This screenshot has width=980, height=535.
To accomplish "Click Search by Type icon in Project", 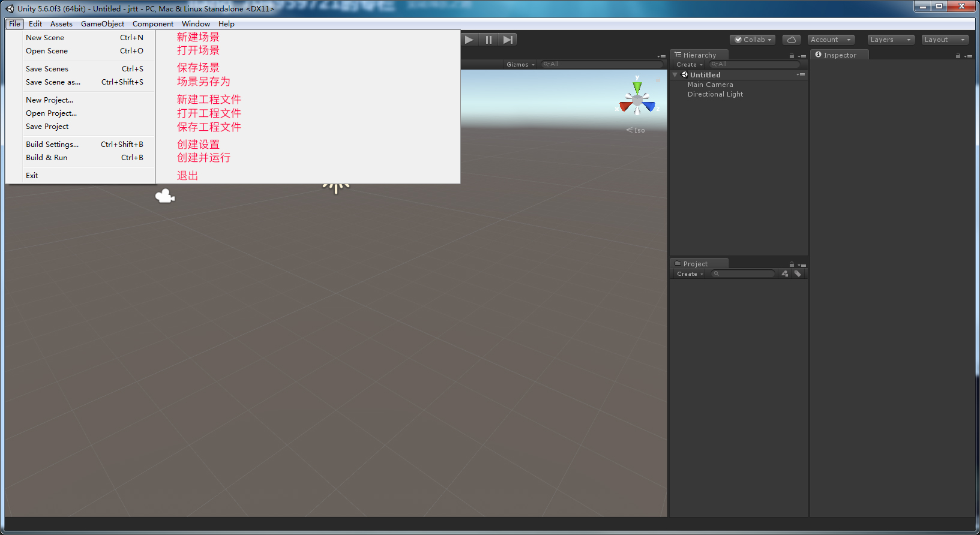I will coord(785,273).
